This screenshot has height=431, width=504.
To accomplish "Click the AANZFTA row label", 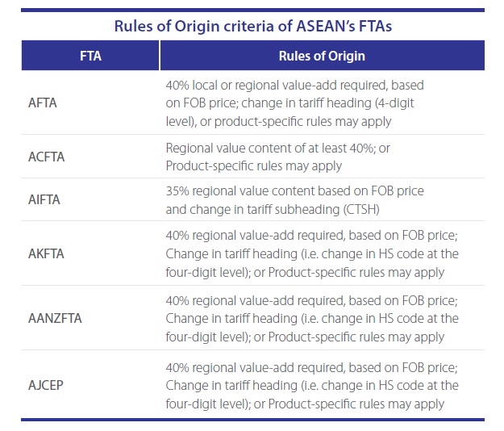I will click(x=54, y=317).
